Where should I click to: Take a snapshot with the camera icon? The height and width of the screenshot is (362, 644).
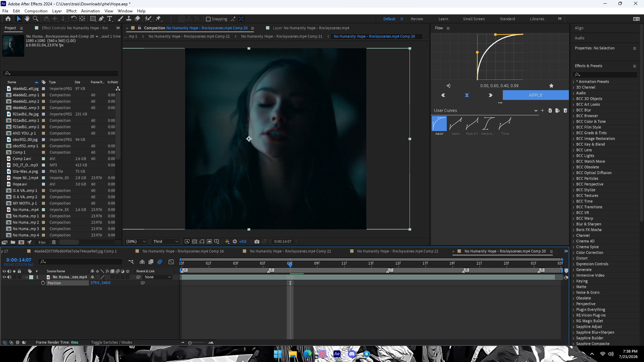(257, 241)
